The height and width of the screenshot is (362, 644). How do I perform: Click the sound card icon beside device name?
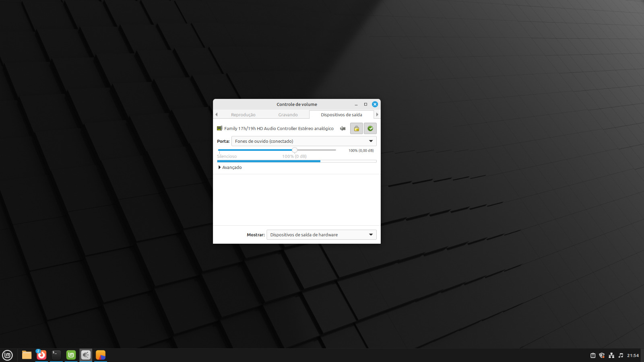click(219, 128)
